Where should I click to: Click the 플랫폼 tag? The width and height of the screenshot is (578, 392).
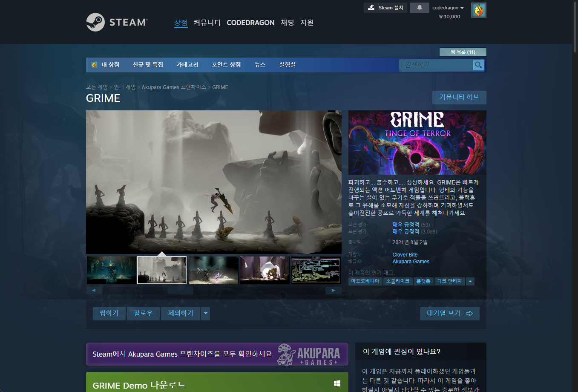pyautogui.click(x=423, y=281)
